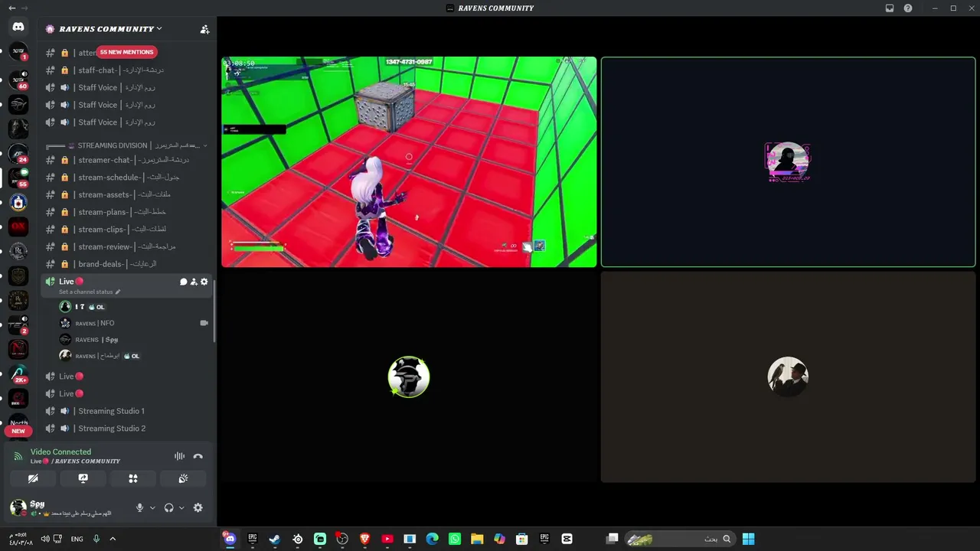Select user RAVENS | Spy in voice list
The height and width of the screenshot is (551, 980).
click(134, 340)
